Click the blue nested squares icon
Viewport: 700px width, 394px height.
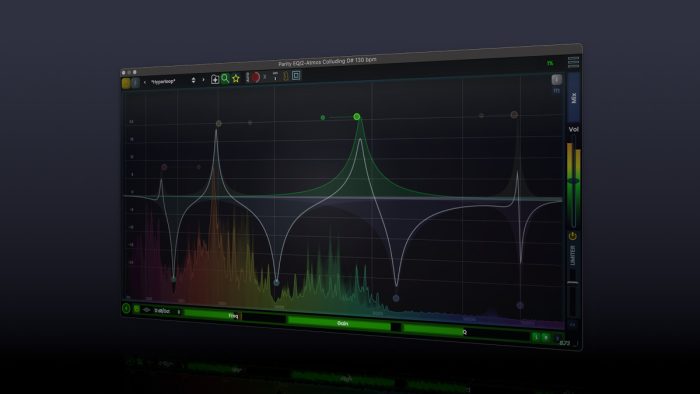tap(296, 75)
